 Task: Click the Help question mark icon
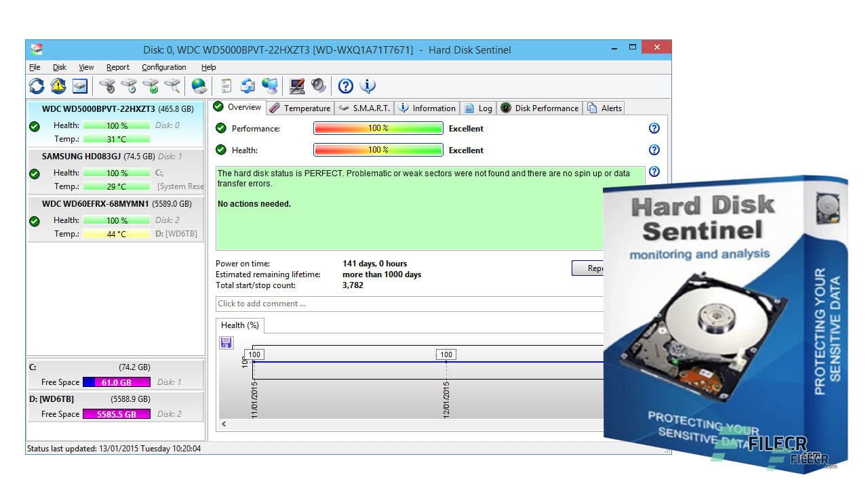345,85
